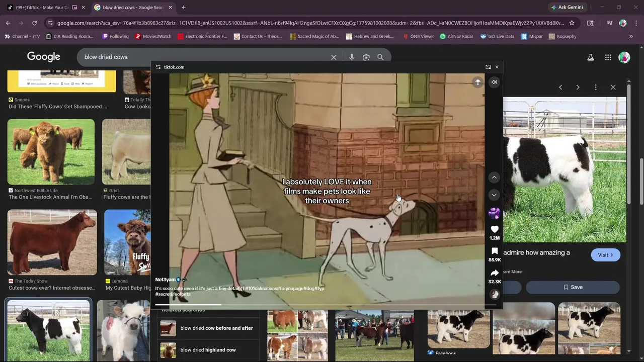The image size is (644, 362).
Task: Click the address bar URL
Action: (x=310, y=23)
